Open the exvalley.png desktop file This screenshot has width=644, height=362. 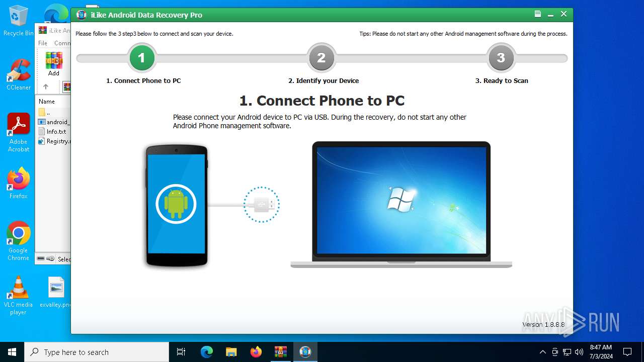56,292
